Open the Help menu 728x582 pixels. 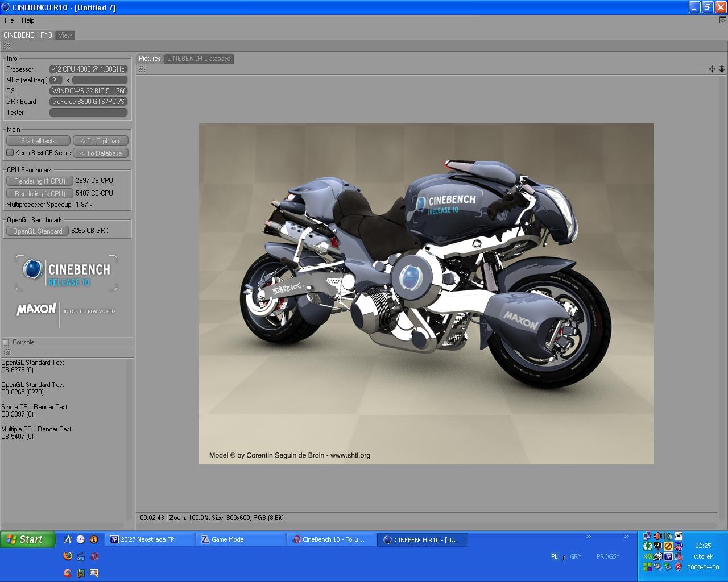pos(28,20)
